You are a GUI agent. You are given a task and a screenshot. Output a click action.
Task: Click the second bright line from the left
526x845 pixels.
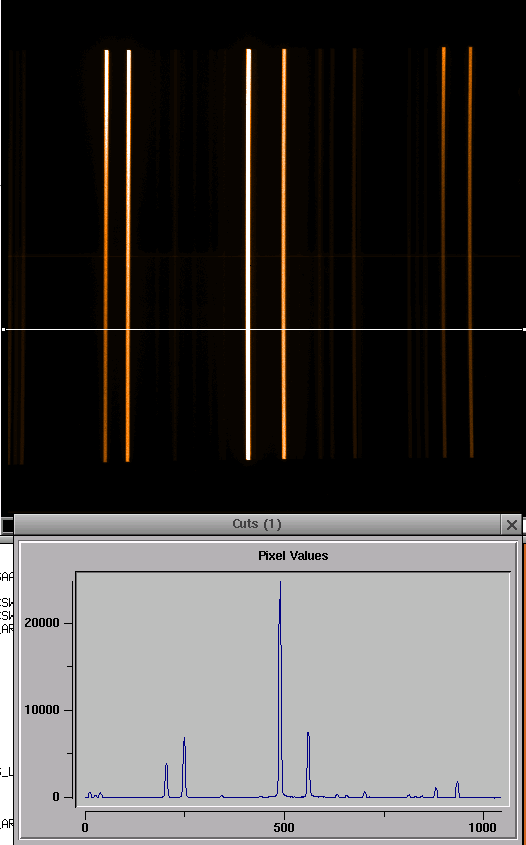tap(128, 255)
